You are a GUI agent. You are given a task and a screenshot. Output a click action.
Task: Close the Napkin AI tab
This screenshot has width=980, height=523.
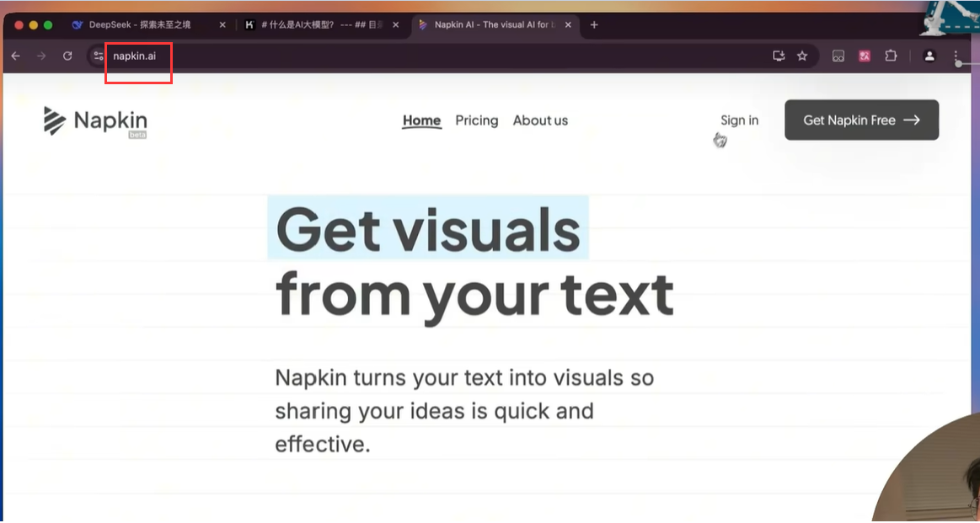[568, 25]
